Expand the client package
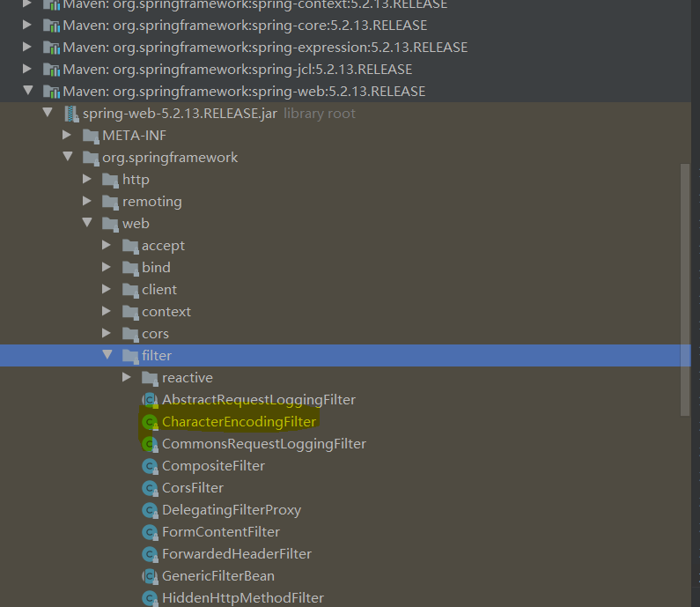This screenshot has height=607, width=700. pos(107,289)
